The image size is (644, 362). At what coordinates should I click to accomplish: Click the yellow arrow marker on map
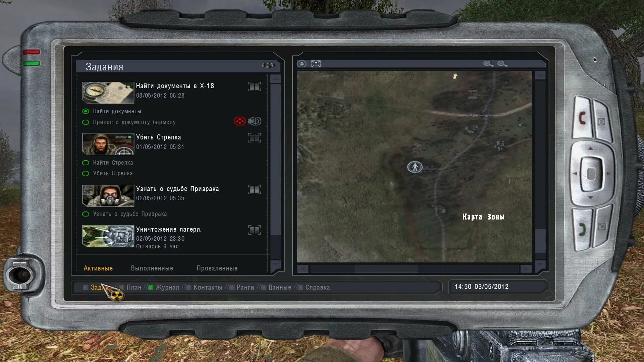click(455, 76)
